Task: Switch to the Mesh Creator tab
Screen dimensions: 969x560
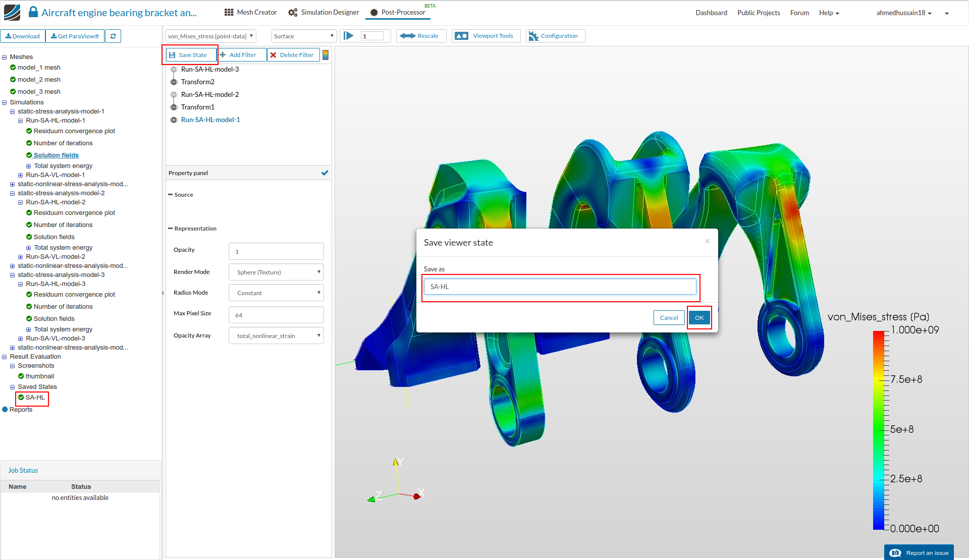Action: click(251, 13)
